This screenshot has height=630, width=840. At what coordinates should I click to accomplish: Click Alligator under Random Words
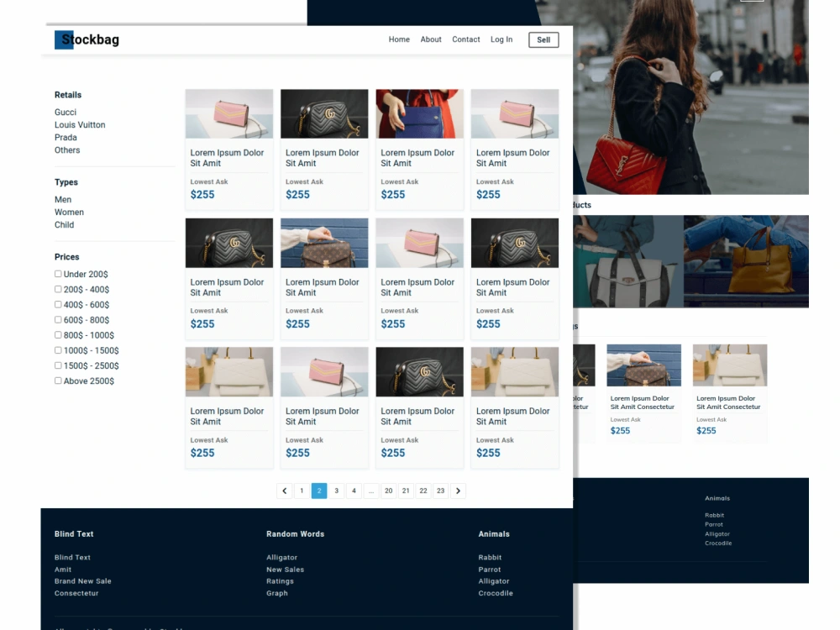click(x=281, y=557)
